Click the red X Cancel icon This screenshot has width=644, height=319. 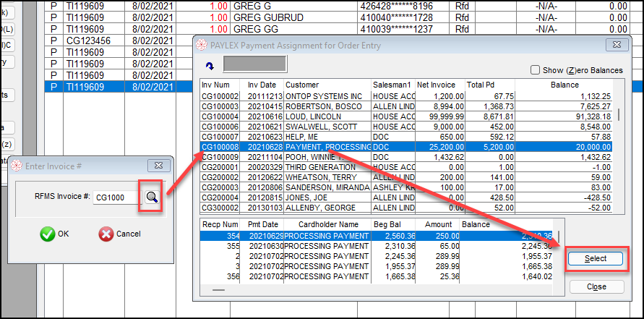pos(106,234)
